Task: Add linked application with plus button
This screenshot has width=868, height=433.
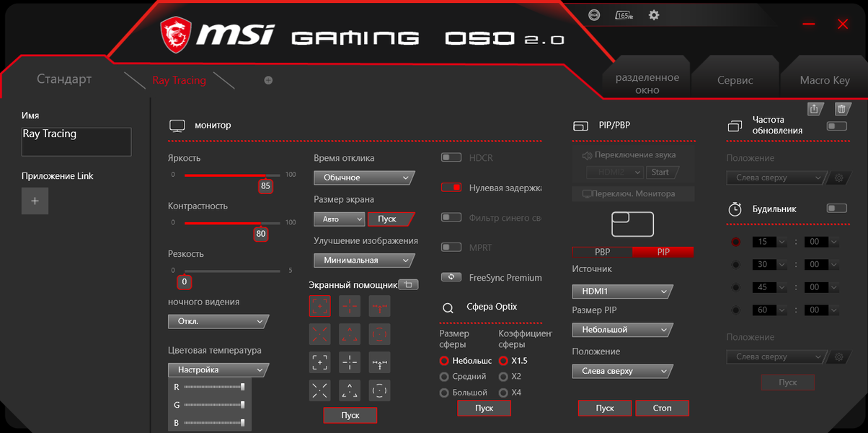Action: (x=35, y=200)
